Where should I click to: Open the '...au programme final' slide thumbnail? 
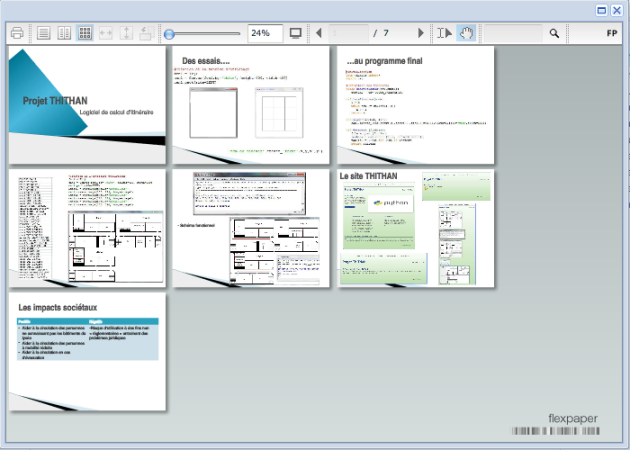click(x=415, y=105)
